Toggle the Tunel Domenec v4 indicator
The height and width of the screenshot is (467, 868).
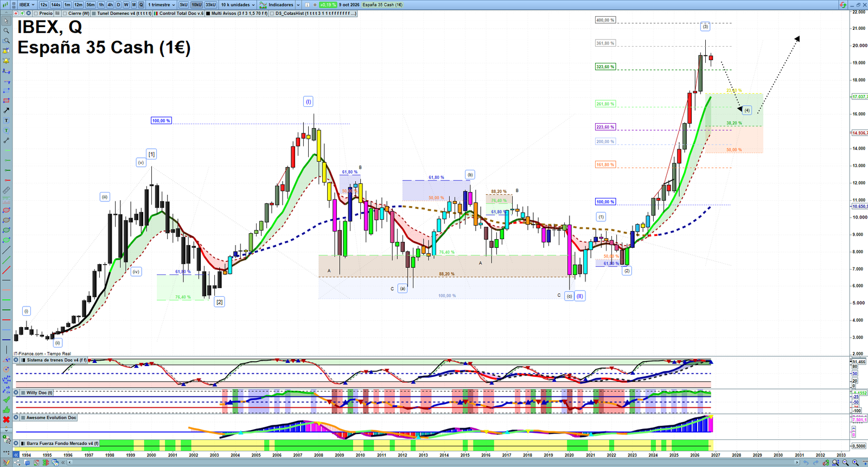pyautogui.click(x=94, y=13)
